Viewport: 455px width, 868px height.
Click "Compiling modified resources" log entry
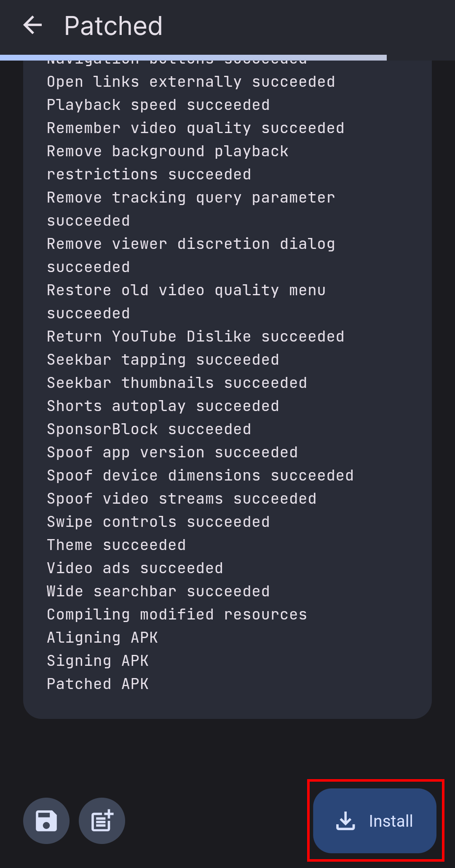pos(177,614)
